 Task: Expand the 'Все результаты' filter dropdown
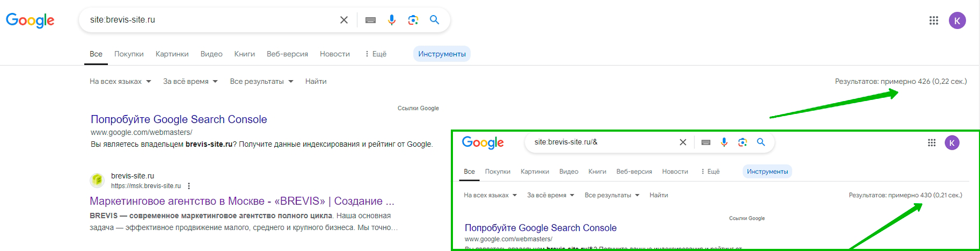point(261,82)
